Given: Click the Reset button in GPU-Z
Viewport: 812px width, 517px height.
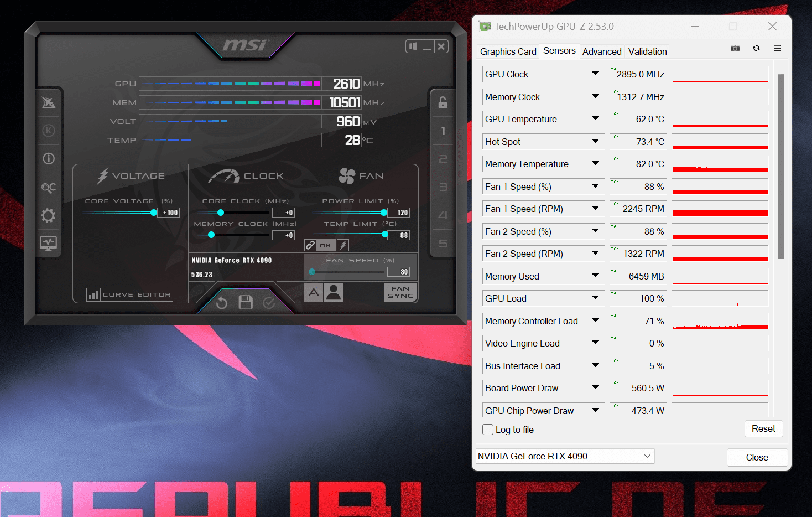Looking at the screenshot, I should click(763, 428).
